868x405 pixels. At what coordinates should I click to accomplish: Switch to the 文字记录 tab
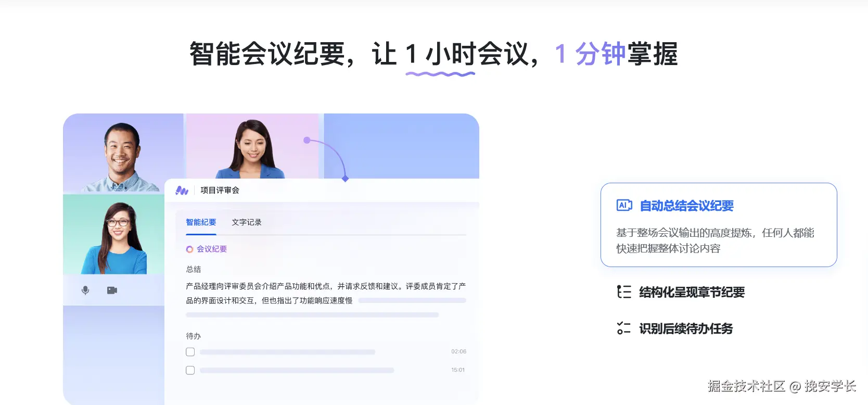tap(247, 222)
